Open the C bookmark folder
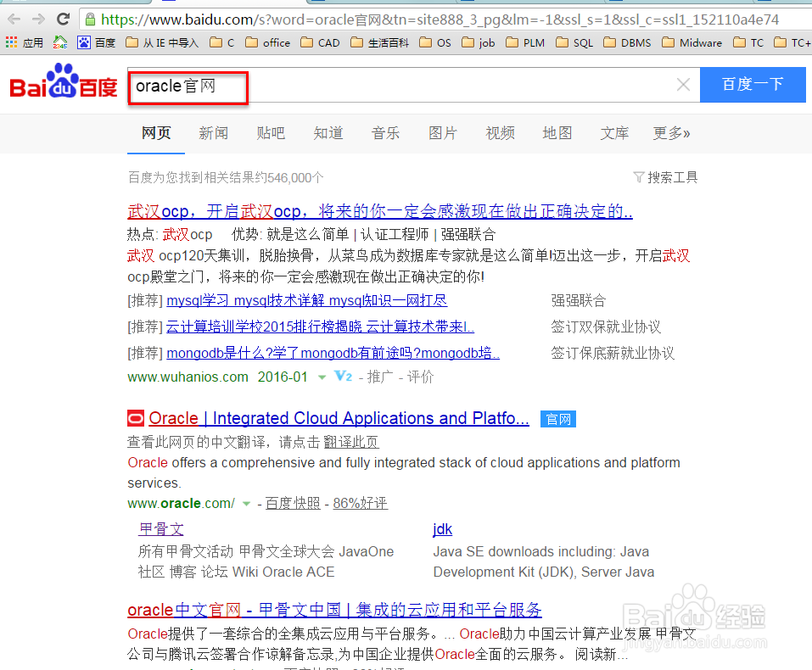The width and height of the screenshot is (812, 670). coord(222,42)
